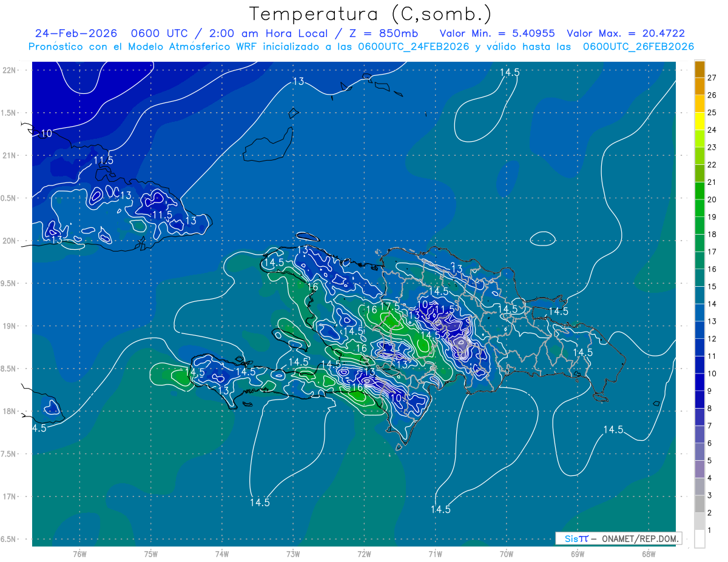Click the '69W' longitude axis label
Image resolution: width=728 pixels, height=562 pixels.
coord(578,554)
